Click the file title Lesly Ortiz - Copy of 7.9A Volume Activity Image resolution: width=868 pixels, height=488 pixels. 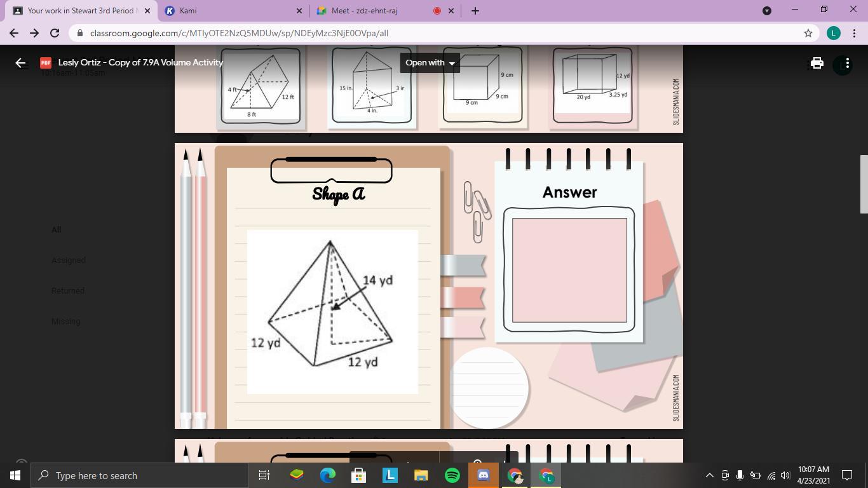140,62
